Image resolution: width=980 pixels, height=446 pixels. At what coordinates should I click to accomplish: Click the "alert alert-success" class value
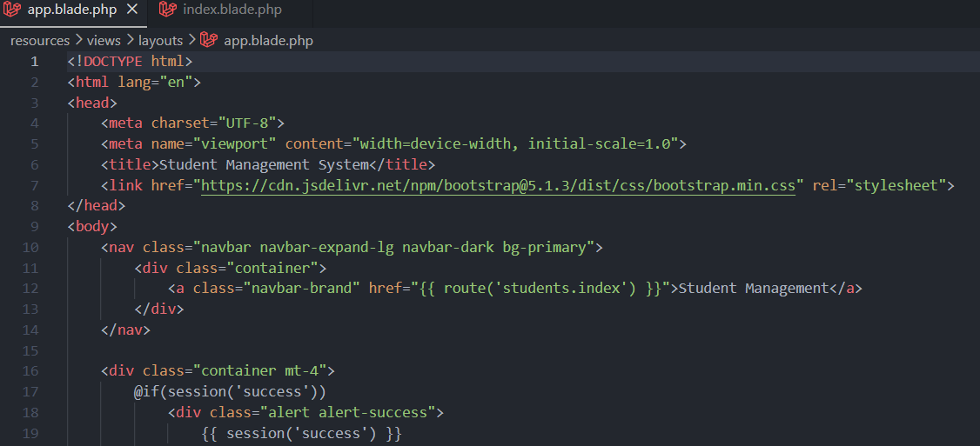coord(347,412)
